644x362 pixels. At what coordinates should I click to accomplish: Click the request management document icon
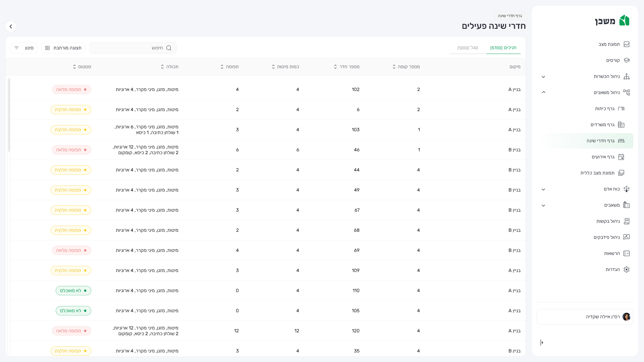[626, 221]
